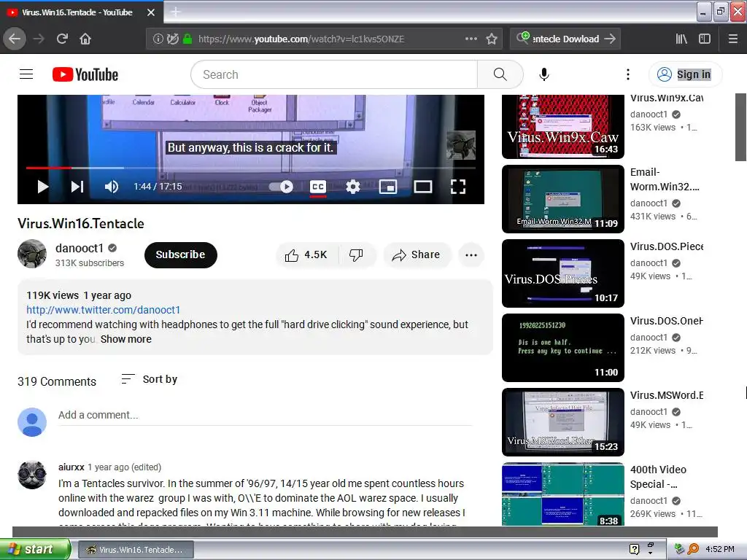Submit browser search arrow
Viewport: 747px width, 560px height.
(610, 39)
